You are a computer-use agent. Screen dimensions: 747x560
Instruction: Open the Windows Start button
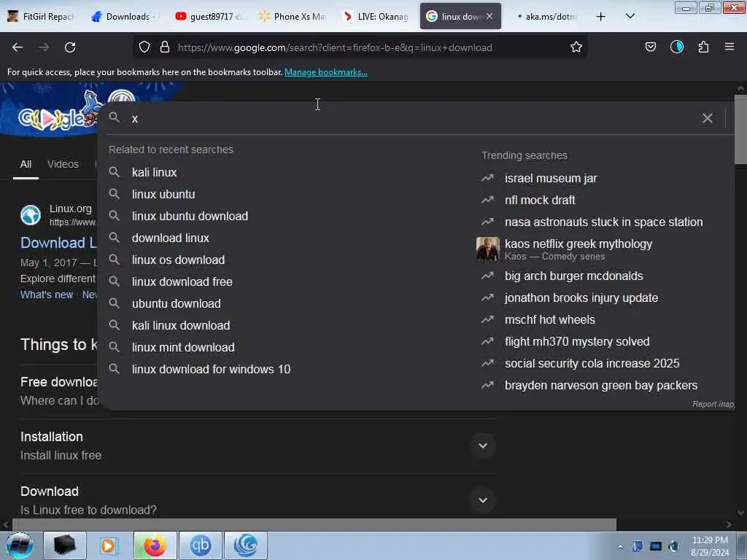20,545
